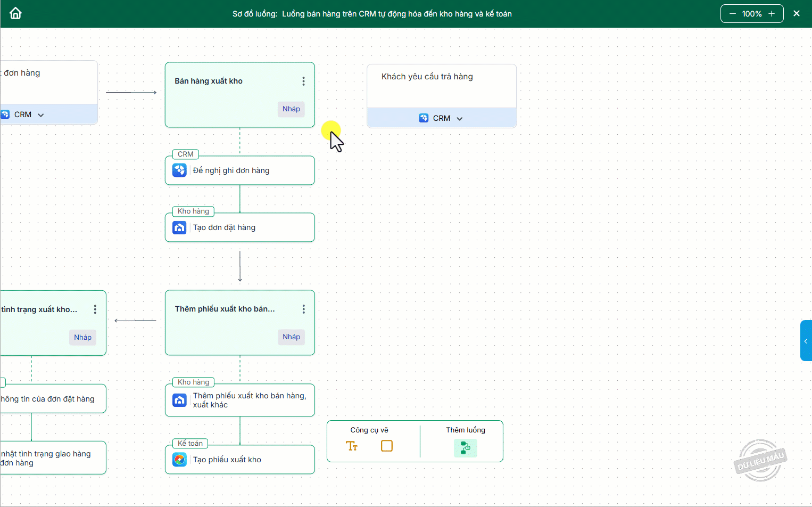This screenshot has width=812, height=507.
Task: Click Nháp badge on Bán hàng xuất kho card
Action: (x=291, y=109)
